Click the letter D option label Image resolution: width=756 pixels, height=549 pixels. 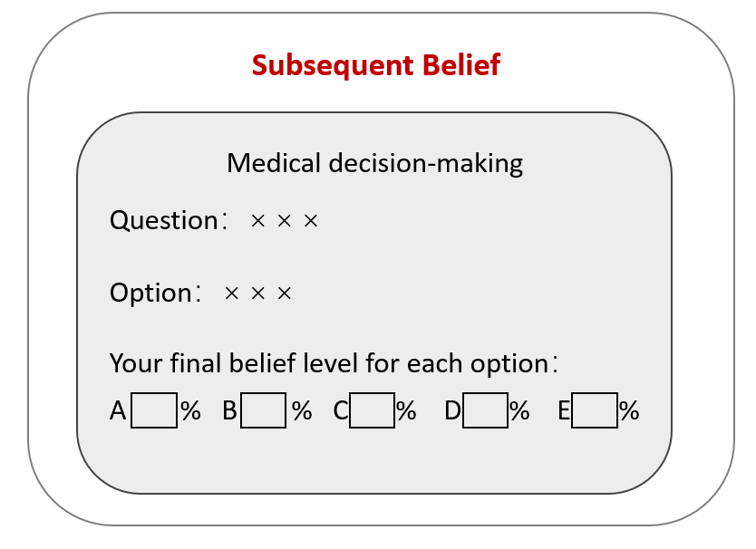(x=452, y=411)
